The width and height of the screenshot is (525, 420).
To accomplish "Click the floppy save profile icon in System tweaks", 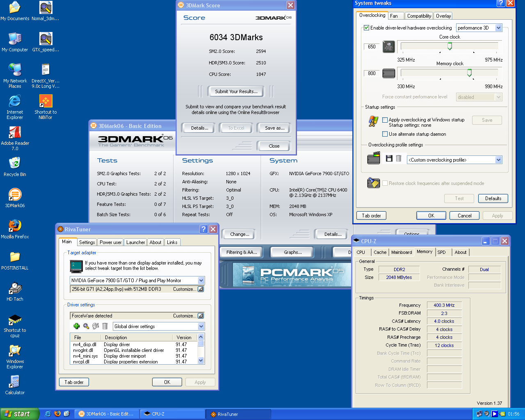I will [389, 158].
